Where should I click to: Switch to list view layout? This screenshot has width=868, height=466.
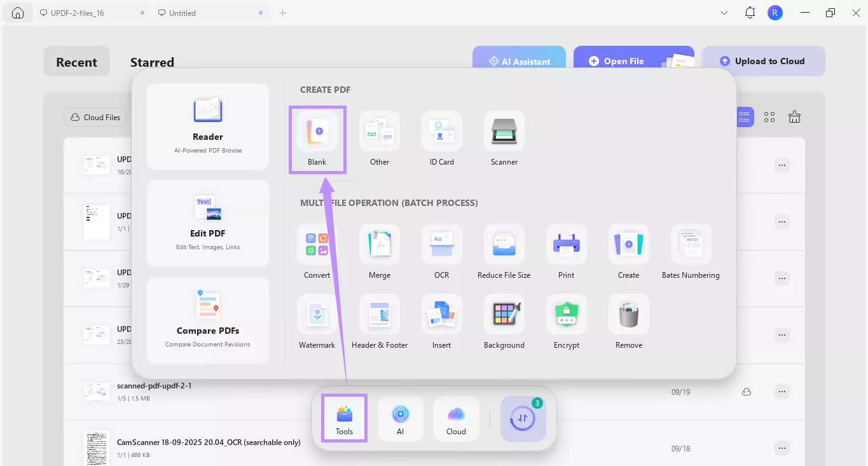pos(744,117)
